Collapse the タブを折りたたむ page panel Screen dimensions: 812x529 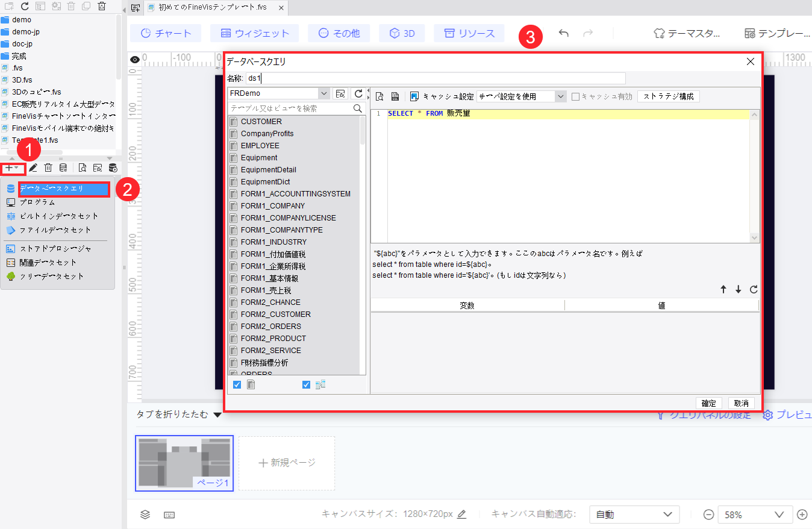pyautogui.click(x=217, y=415)
